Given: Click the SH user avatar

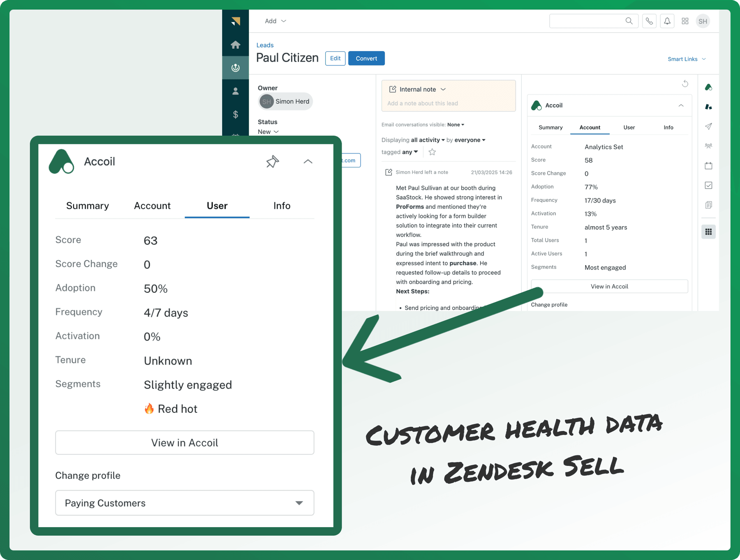Looking at the screenshot, I should click(703, 21).
